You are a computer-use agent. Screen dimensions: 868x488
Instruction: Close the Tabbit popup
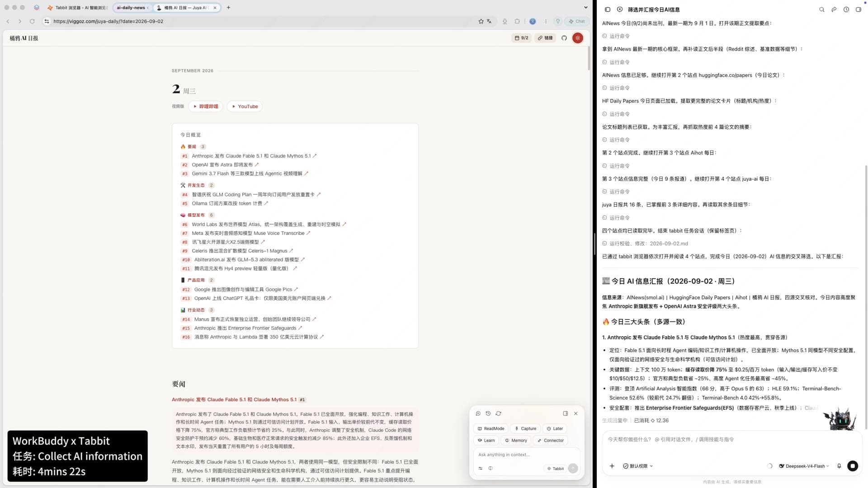[576, 413]
